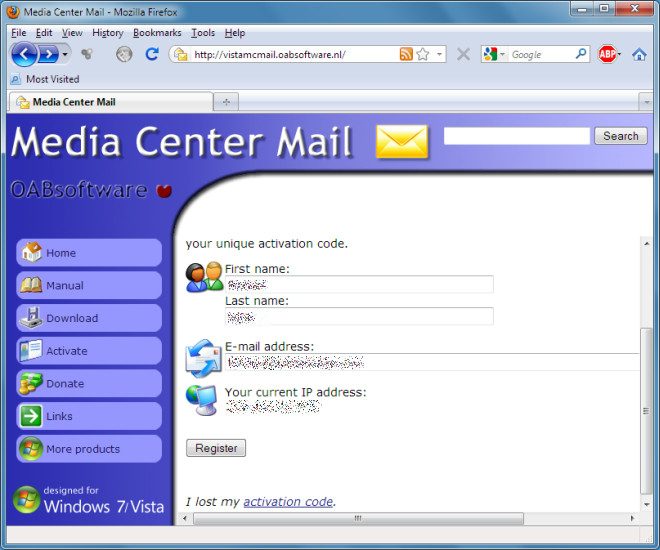Open the Activate sidebar item
The height and width of the screenshot is (550, 660).
[89, 351]
